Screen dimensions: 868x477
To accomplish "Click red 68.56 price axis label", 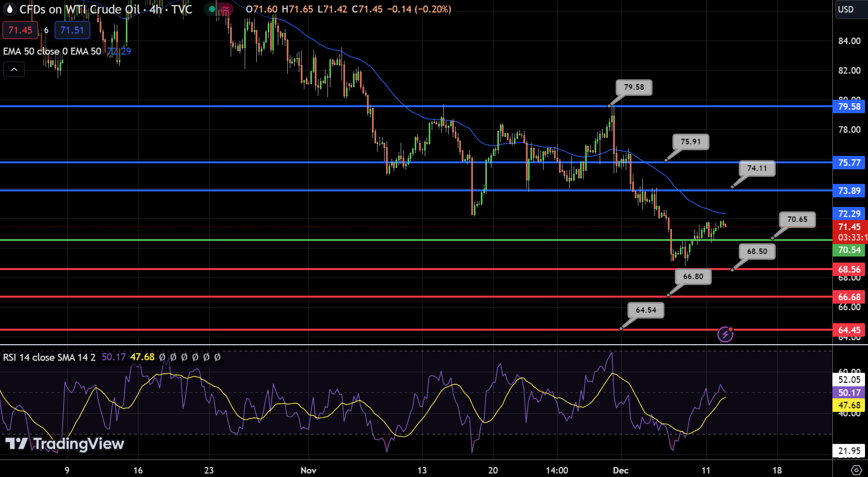I will (849, 270).
